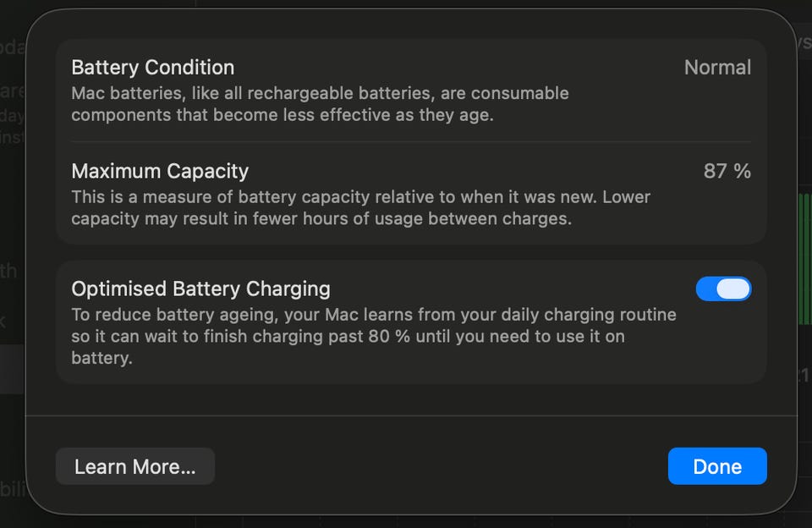Click the "Maximum Capacity" heading
The width and height of the screenshot is (812, 528).
tap(160, 171)
